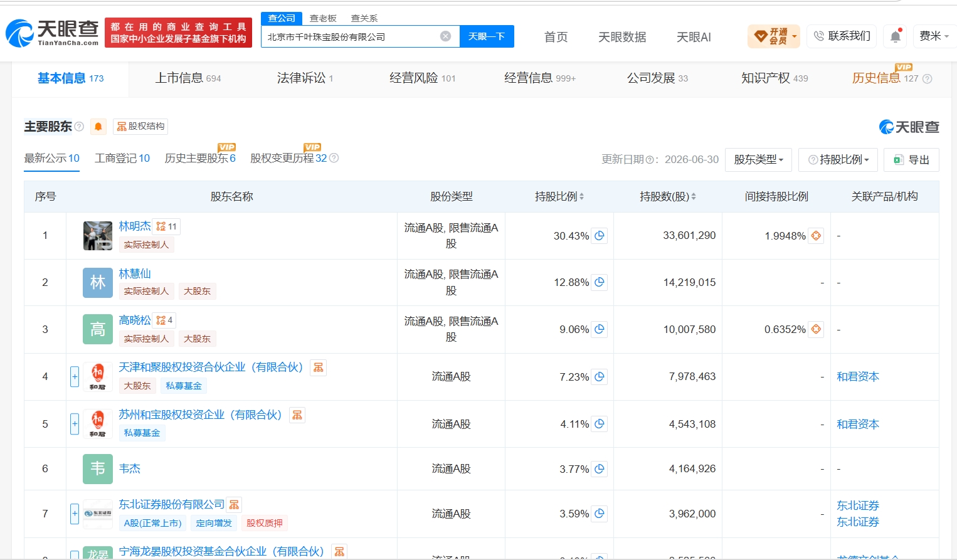Select the 知识产权 tab
This screenshot has width=957, height=560.
coord(775,78)
